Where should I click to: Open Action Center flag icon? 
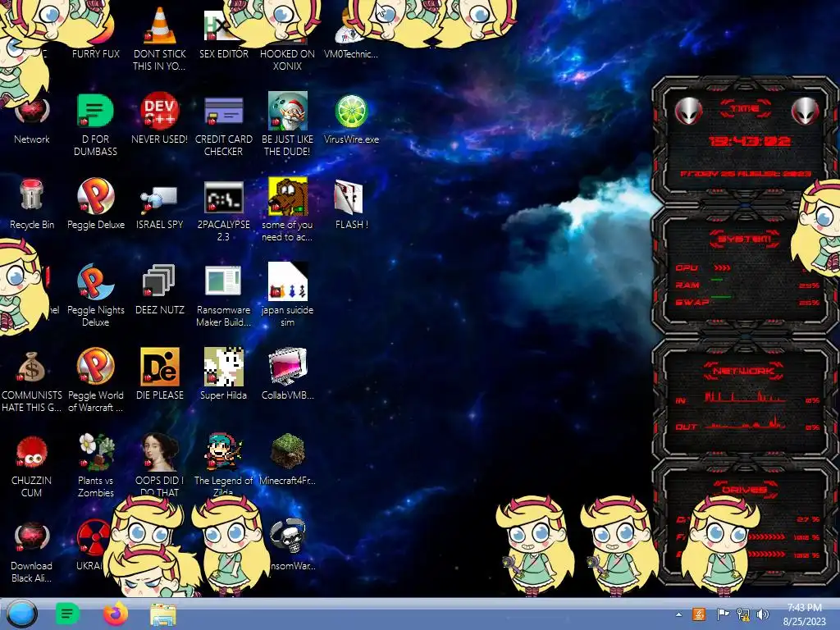click(x=723, y=614)
